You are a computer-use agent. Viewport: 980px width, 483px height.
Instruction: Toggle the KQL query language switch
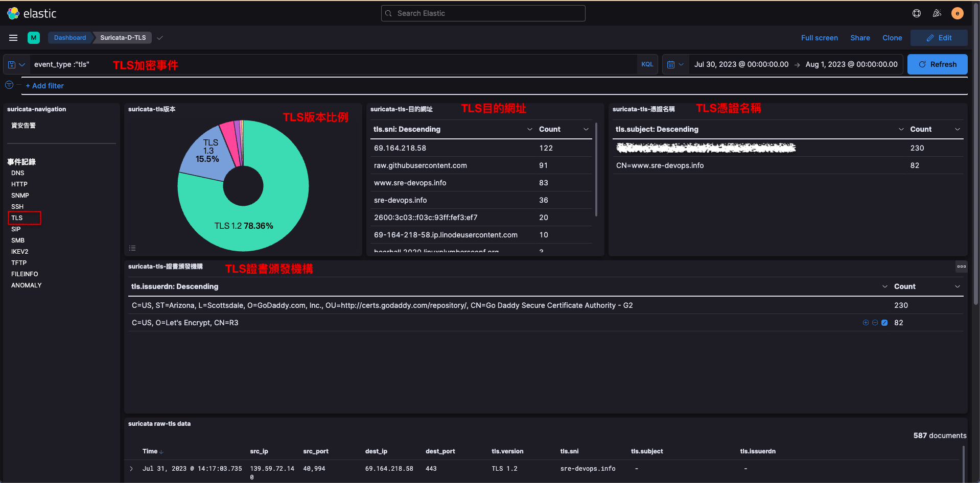pos(647,64)
